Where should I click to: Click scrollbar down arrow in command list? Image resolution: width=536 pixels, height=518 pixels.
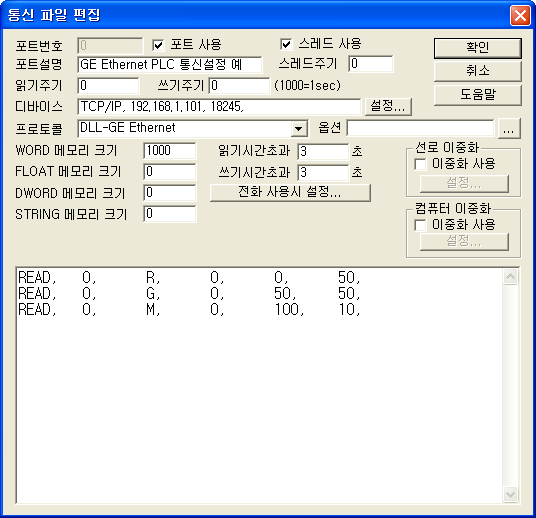coord(510,494)
